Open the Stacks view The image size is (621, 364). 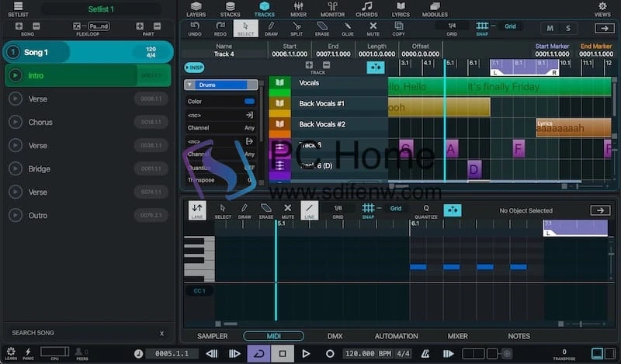tap(230, 9)
